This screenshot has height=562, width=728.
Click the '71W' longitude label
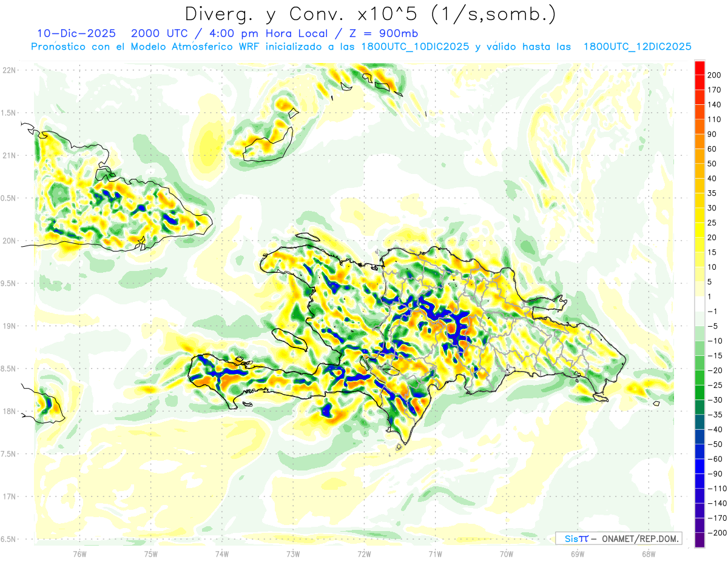pos(435,554)
